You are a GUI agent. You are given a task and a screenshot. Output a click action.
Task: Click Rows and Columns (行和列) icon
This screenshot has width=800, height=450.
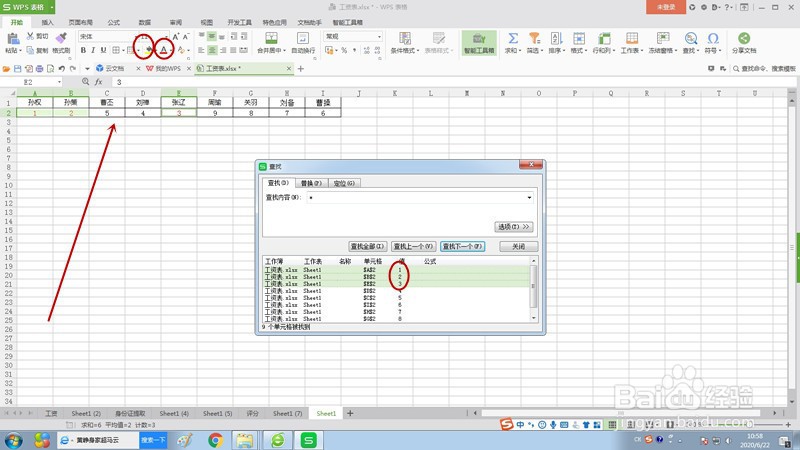point(604,38)
